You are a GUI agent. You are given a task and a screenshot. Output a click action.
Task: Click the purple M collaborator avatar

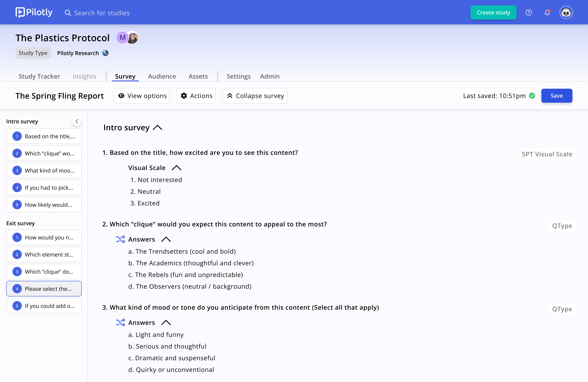(122, 38)
